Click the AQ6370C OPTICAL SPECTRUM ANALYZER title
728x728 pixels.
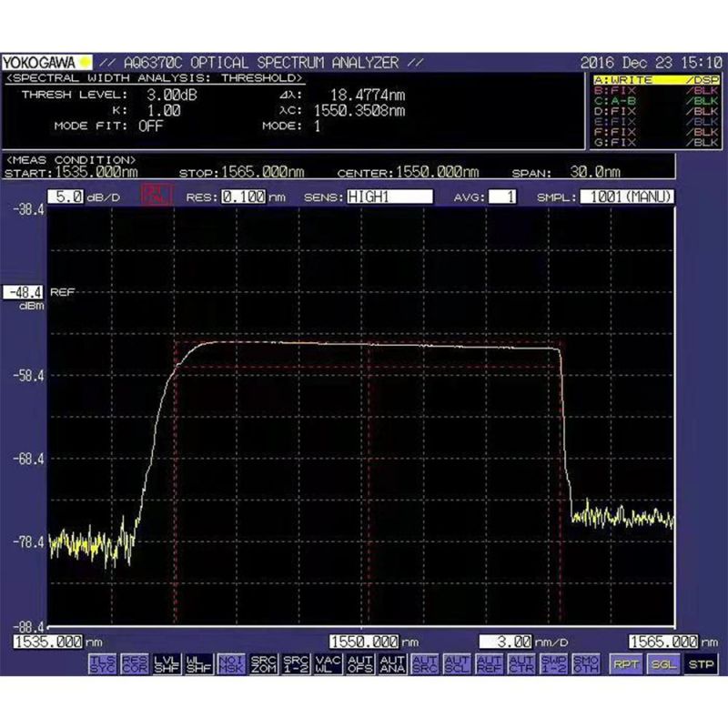coord(261,62)
